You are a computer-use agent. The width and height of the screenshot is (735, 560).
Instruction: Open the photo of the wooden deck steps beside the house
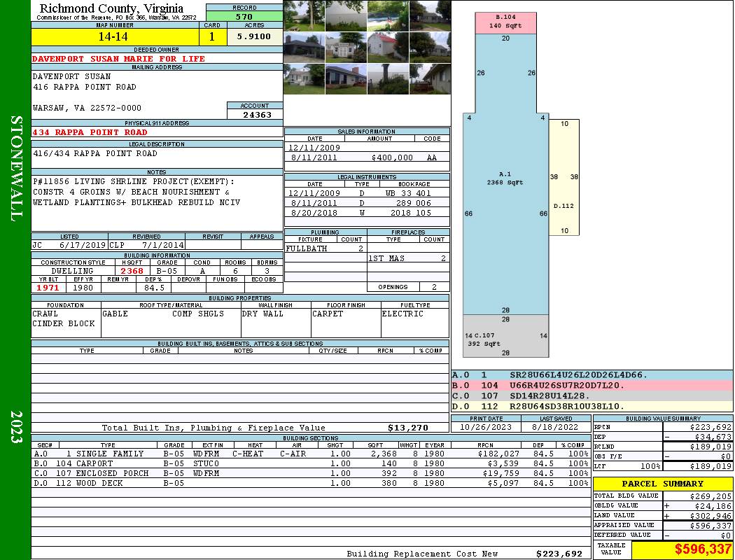[430, 78]
